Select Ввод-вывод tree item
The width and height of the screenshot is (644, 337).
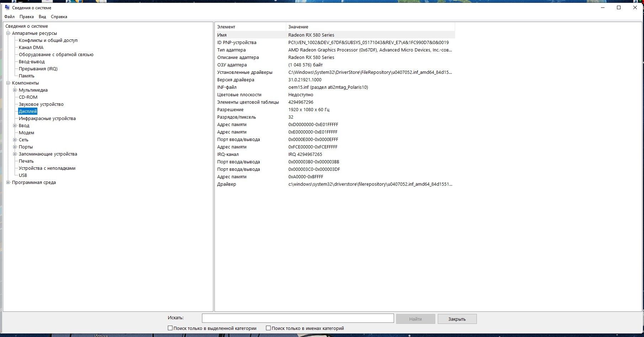tap(32, 61)
